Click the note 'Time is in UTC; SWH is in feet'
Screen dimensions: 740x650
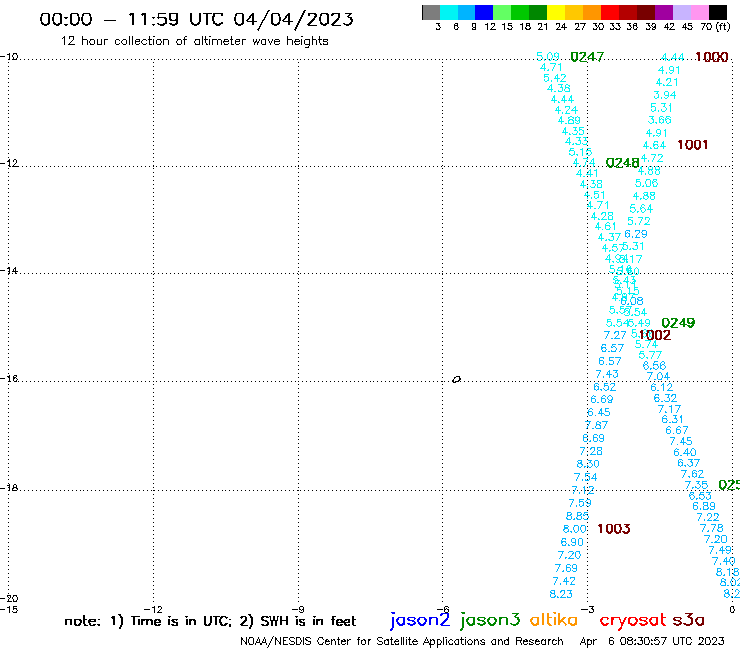(210, 621)
